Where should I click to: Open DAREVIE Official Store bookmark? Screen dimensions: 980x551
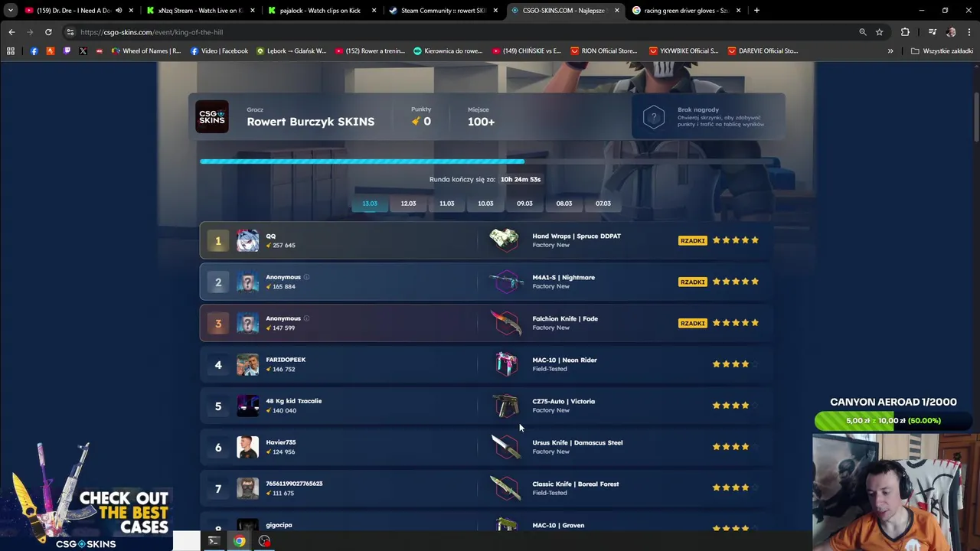(x=762, y=51)
